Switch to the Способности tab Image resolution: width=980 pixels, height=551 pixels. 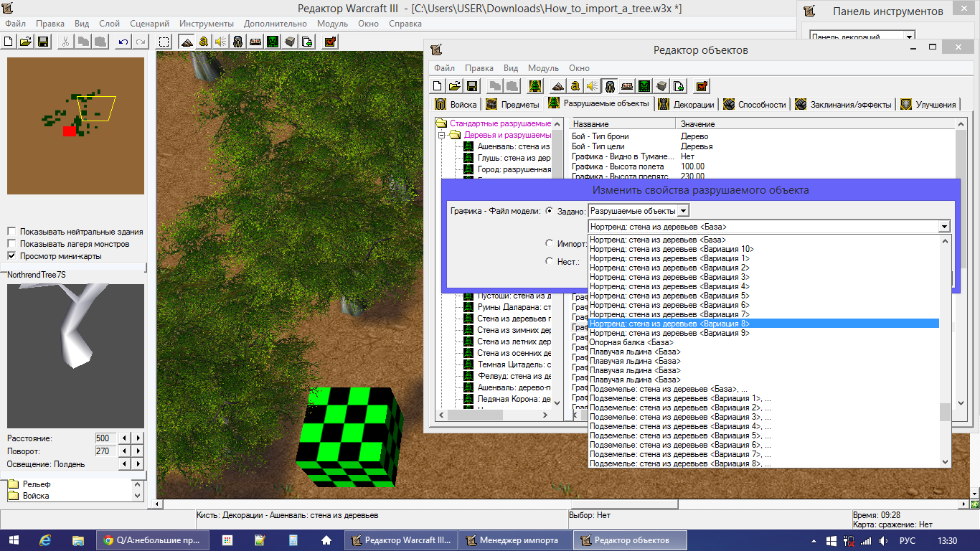coord(755,105)
